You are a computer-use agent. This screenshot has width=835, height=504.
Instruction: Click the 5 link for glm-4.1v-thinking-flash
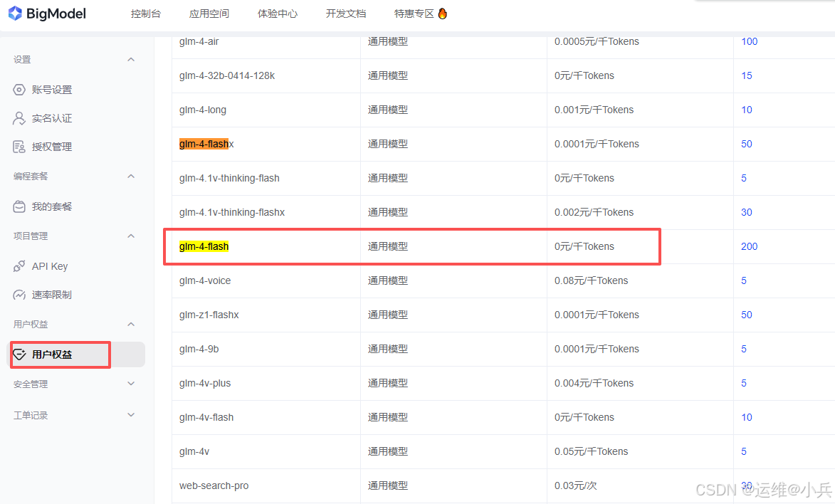pos(744,178)
